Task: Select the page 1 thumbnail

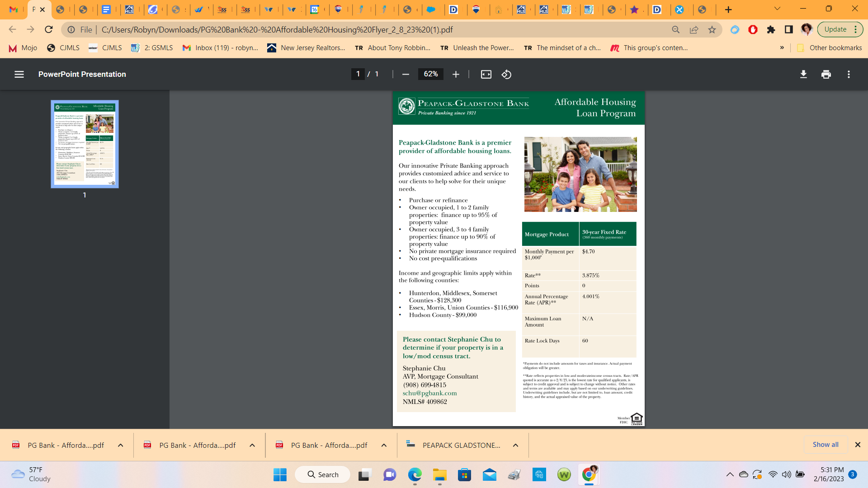Action: 85,144
